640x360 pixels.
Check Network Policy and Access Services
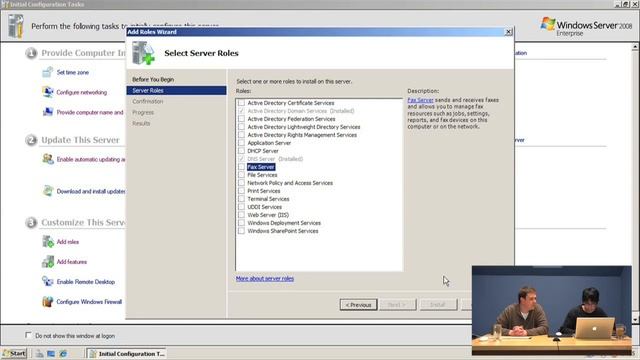point(241,183)
